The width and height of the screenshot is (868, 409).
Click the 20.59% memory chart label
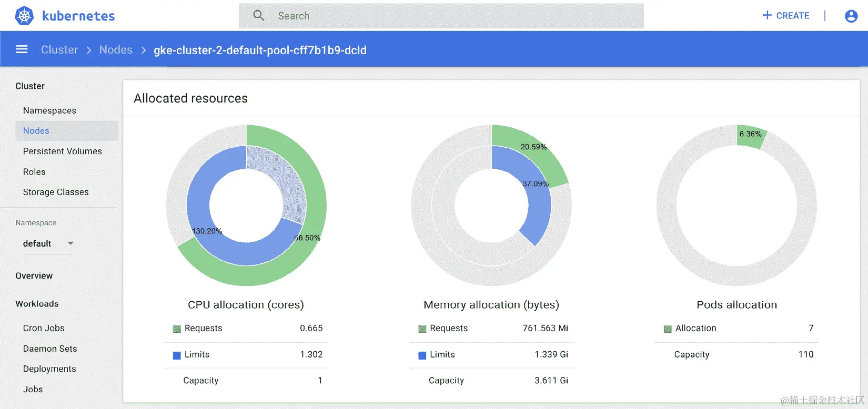(x=533, y=147)
